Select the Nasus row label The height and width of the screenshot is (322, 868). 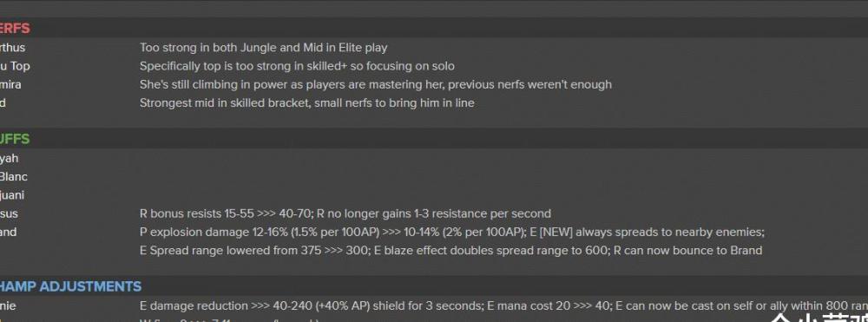(x=9, y=214)
